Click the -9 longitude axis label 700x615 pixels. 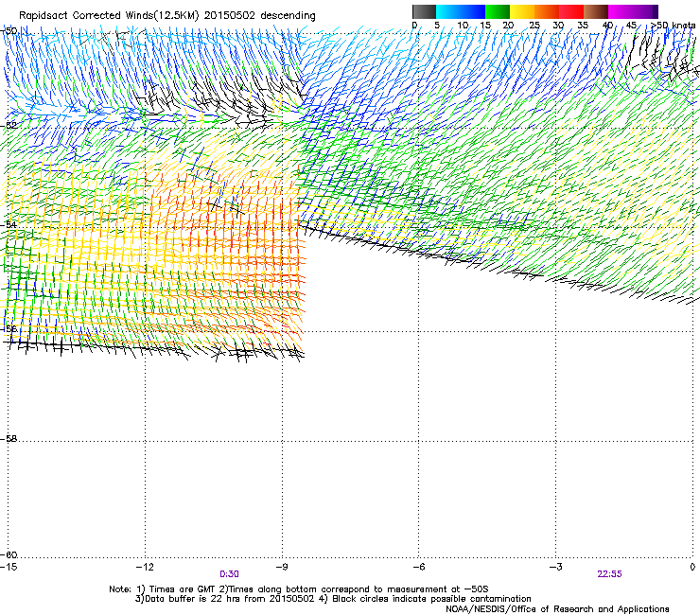[x=282, y=567]
